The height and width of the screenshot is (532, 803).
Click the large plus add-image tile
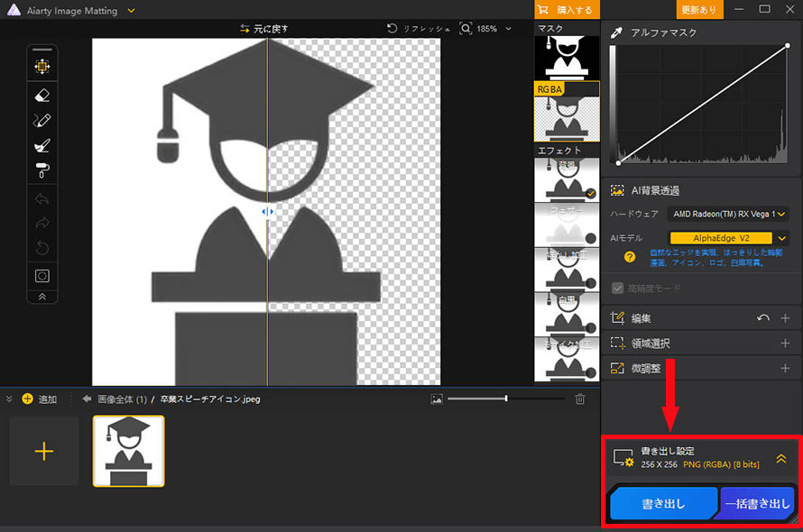[44, 451]
